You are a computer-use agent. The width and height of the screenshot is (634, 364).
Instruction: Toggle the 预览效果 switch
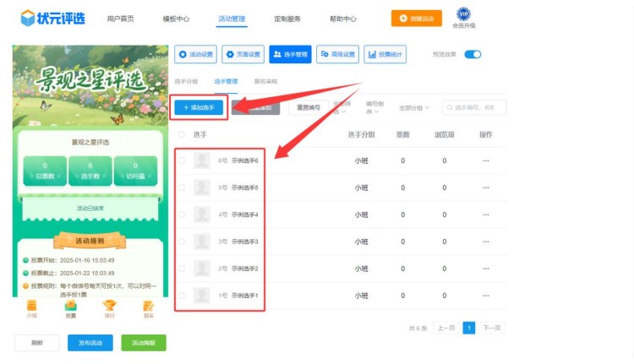pyautogui.click(x=473, y=55)
